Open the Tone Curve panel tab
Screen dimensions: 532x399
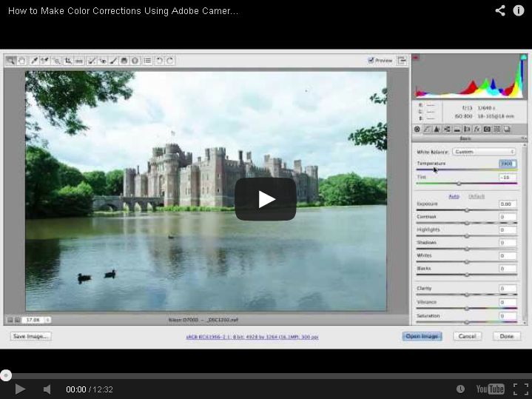click(x=427, y=130)
